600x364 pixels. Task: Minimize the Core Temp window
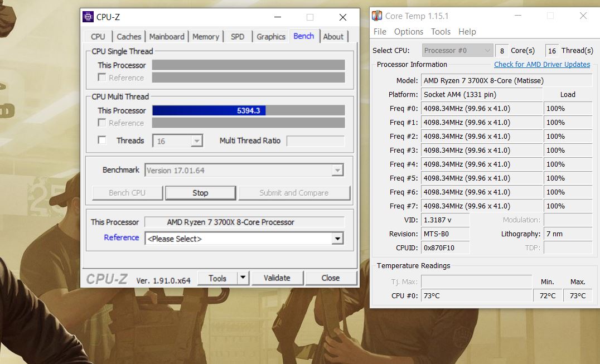point(518,16)
